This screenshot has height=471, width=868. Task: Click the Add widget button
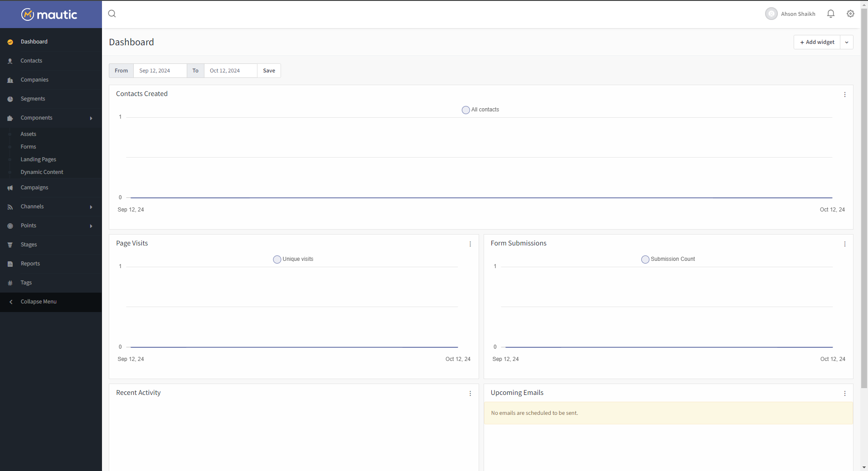(x=816, y=42)
